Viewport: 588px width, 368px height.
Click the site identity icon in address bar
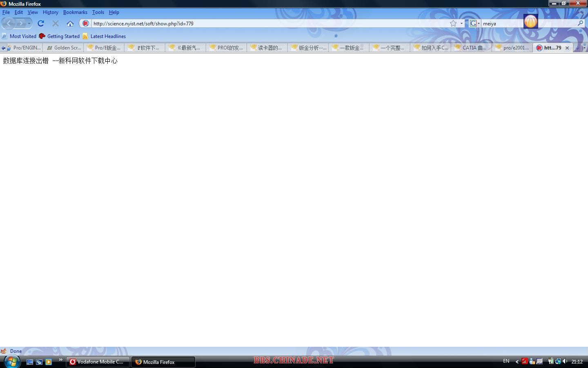coord(85,23)
